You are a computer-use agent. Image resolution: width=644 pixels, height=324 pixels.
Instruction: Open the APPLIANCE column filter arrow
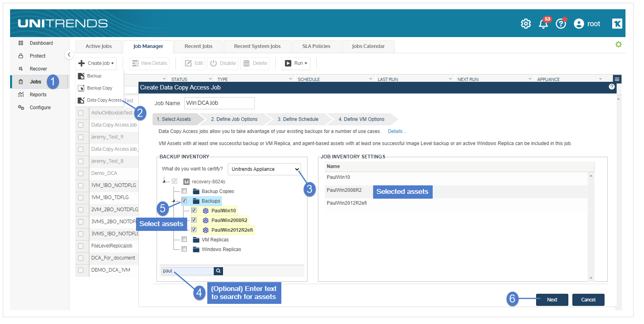pyautogui.click(x=601, y=79)
